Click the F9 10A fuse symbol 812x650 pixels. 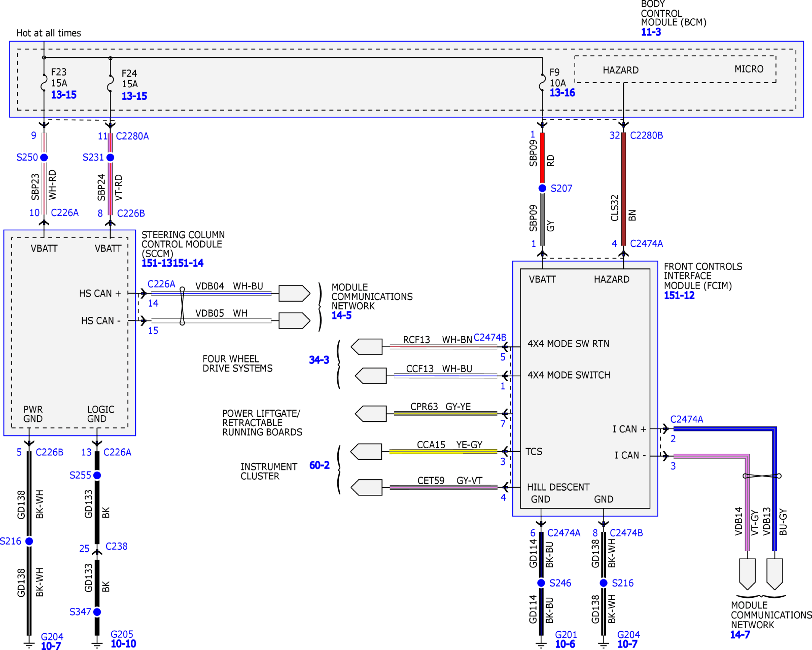542,83
